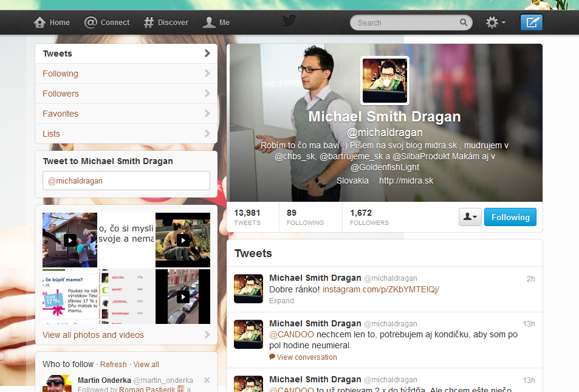Dismiss the Martin Onderka suggestion
Viewport: 579px width, 392px height.
pyautogui.click(x=207, y=380)
